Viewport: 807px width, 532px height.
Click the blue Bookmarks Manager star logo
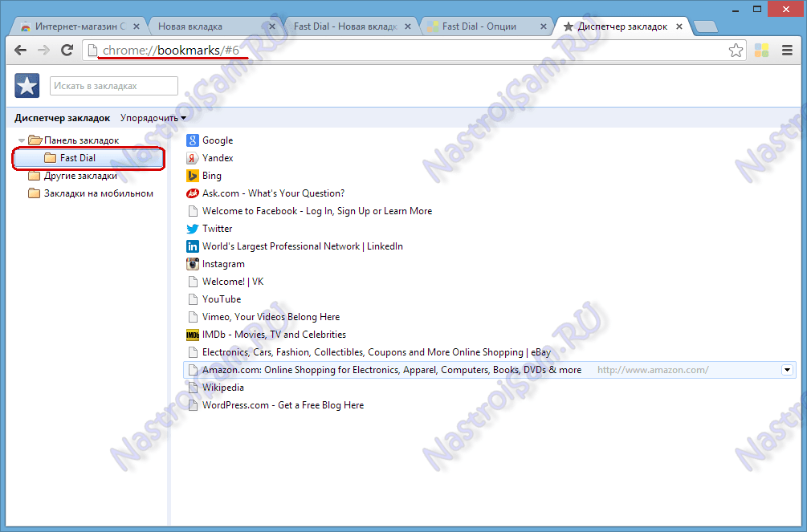pyautogui.click(x=26, y=85)
